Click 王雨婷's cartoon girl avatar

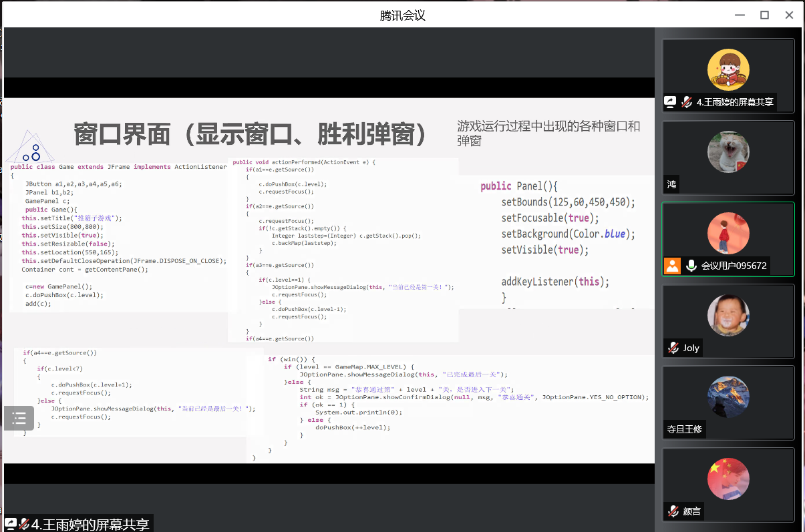(x=728, y=69)
